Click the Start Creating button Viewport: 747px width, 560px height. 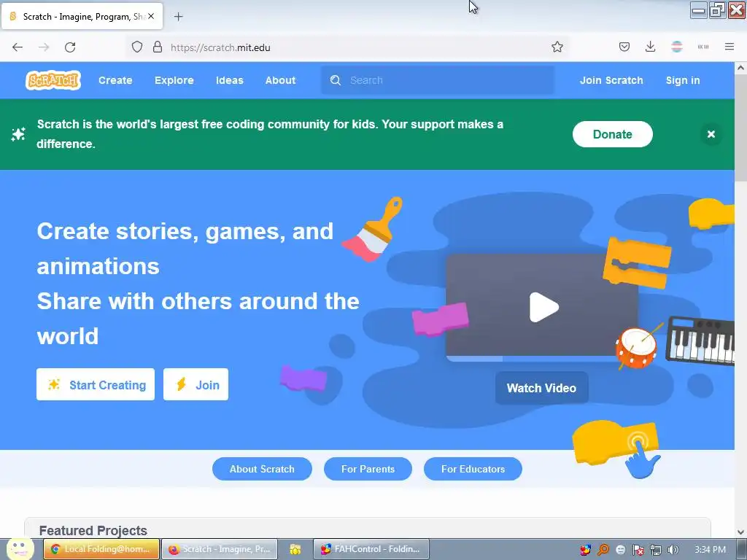(96, 384)
